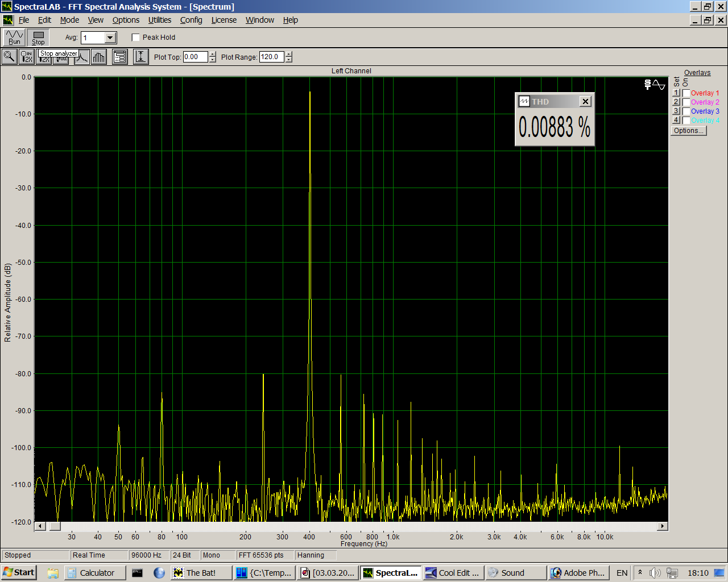Turn on Overlay 1 checkbox
Image resolution: width=728 pixels, height=582 pixels.
coord(686,93)
